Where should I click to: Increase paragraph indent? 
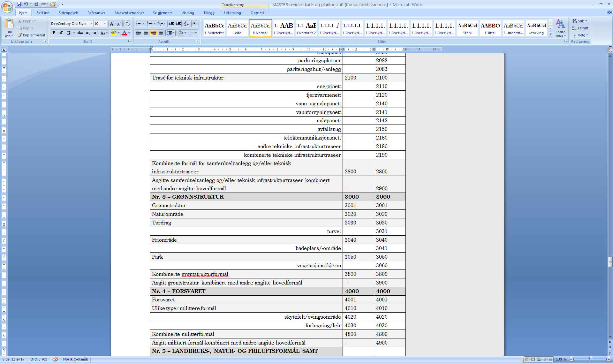tap(178, 24)
